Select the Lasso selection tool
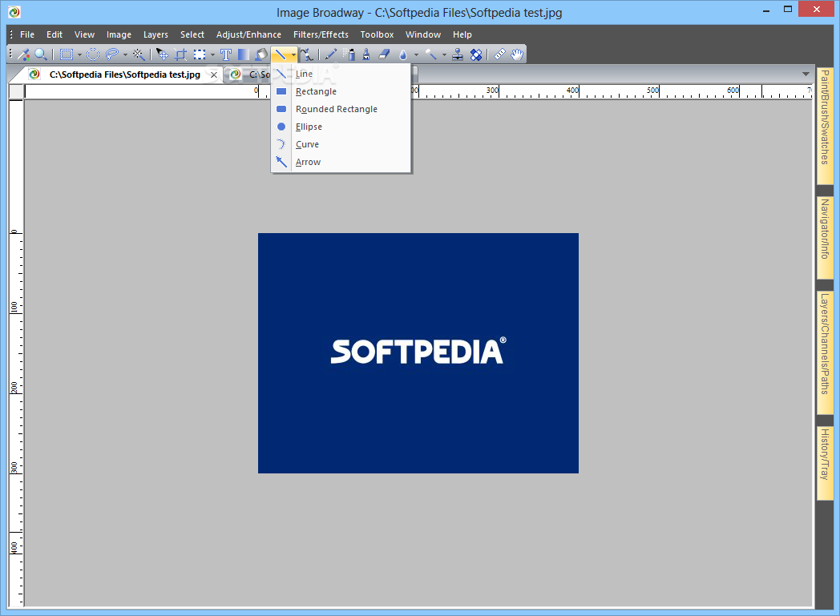This screenshot has width=840, height=616. coord(112,54)
